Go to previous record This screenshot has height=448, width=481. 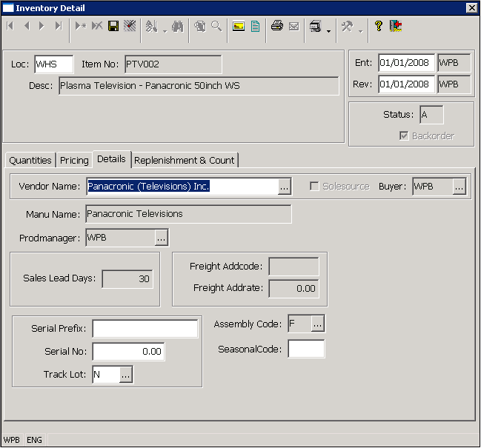[27, 26]
